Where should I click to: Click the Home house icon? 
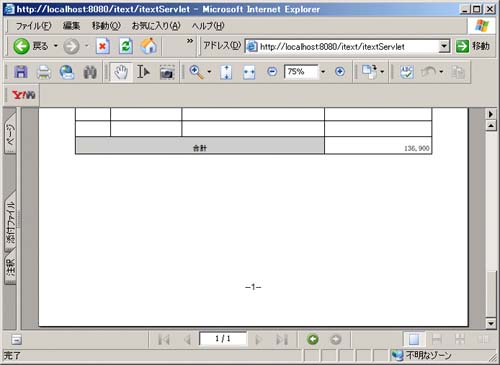point(148,46)
